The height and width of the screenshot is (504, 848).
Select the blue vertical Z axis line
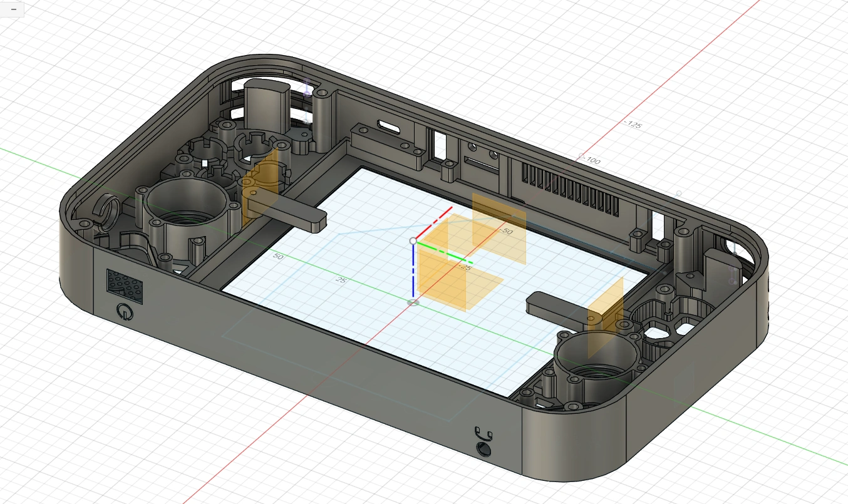pos(413,270)
